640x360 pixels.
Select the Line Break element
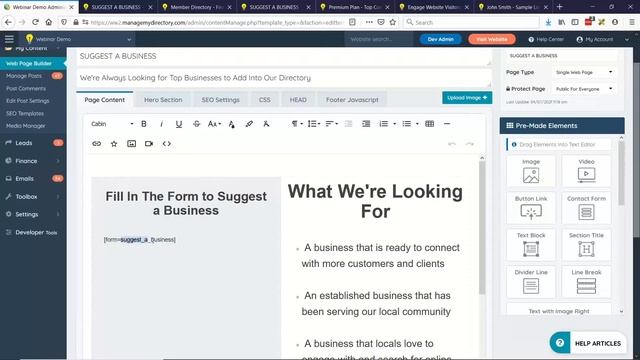586,281
